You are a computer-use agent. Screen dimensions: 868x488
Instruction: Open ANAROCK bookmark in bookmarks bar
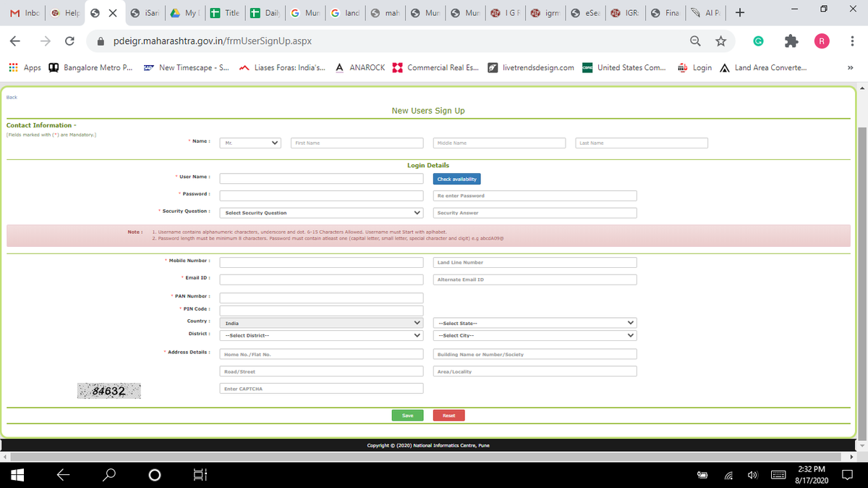[360, 67]
